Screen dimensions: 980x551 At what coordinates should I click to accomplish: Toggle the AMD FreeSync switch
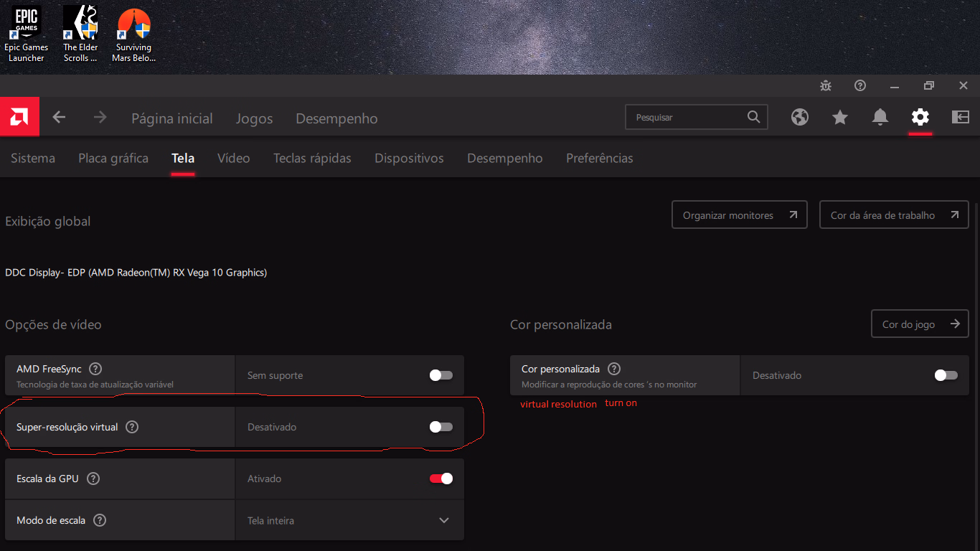pyautogui.click(x=440, y=375)
